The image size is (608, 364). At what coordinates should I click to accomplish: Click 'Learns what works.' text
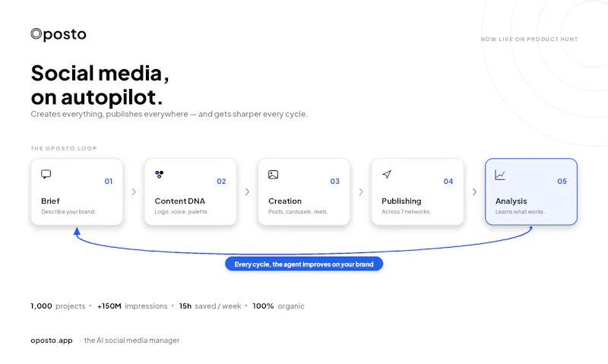(520, 212)
